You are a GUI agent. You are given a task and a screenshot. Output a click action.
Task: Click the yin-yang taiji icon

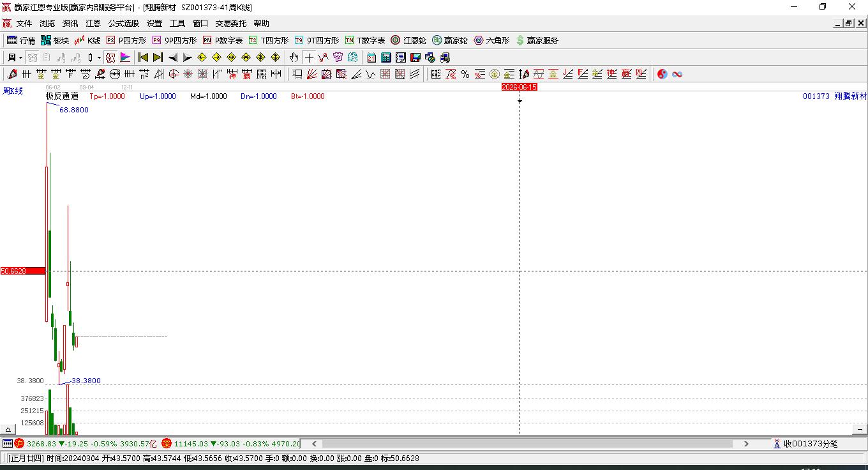click(662, 74)
